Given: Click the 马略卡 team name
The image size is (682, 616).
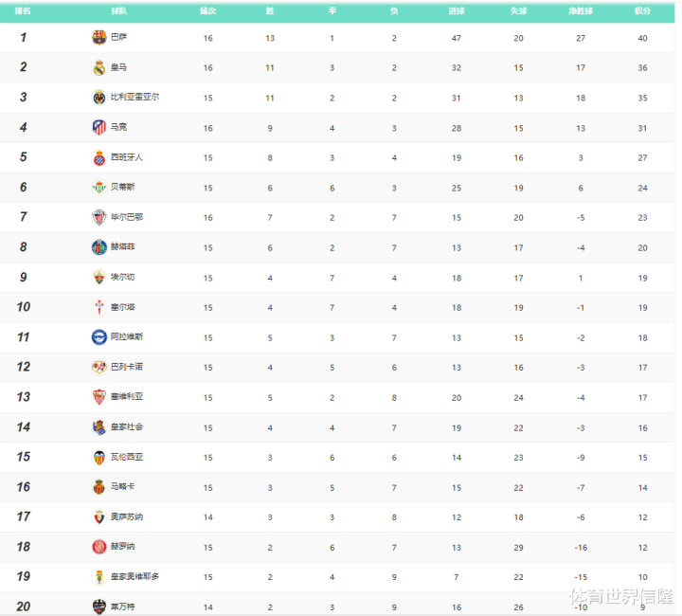Looking at the screenshot, I should [x=123, y=487].
